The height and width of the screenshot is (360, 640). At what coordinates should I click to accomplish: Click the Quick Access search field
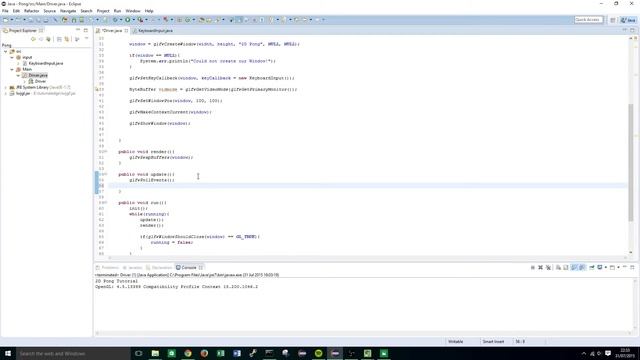click(x=588, y=20)
